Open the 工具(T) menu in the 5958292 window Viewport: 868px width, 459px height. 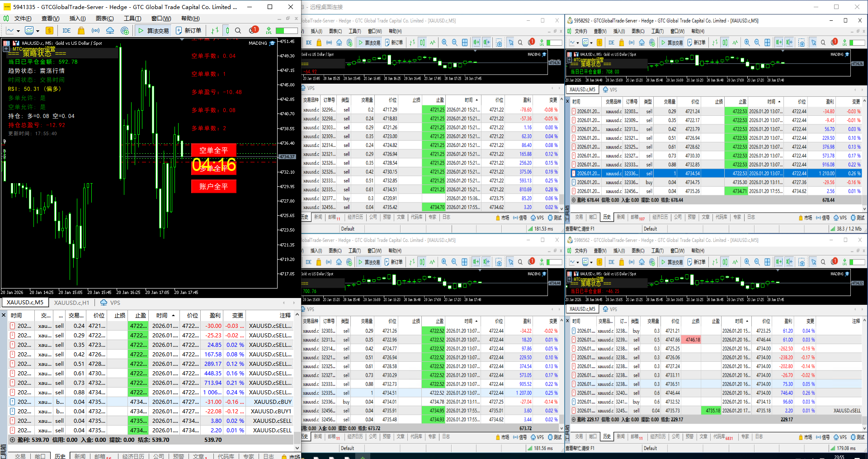[x=657, y=31]
